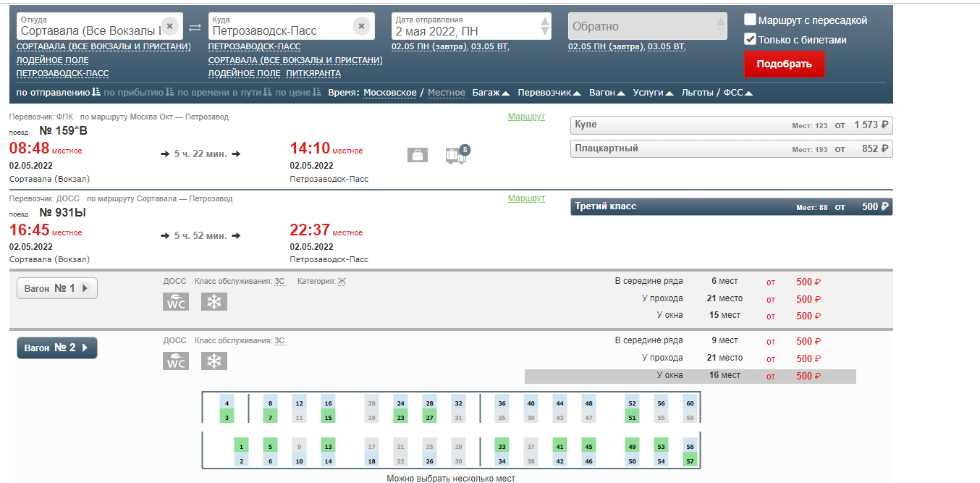Open Маршрут link for train 931Ы

(x=526, y=198)
